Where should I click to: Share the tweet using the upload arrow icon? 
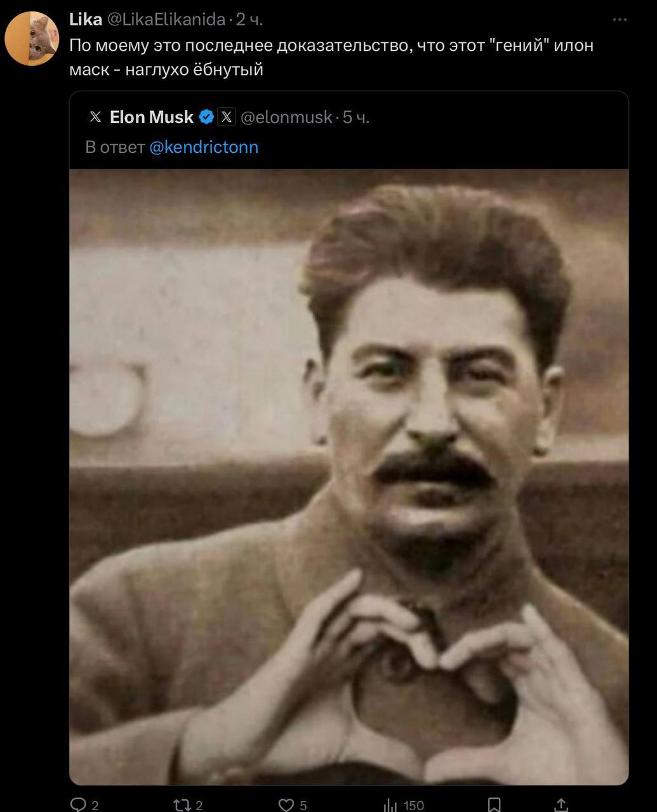click(561, 804)
